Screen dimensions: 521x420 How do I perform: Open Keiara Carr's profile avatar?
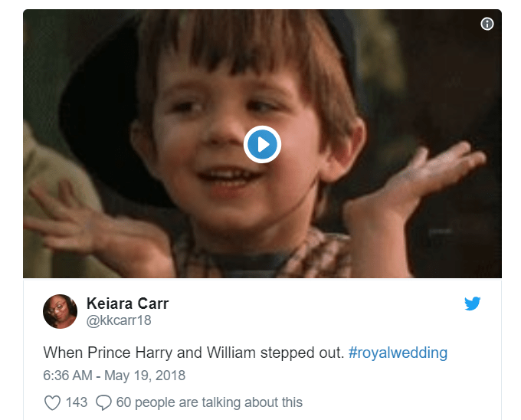[x=60, y=311]
